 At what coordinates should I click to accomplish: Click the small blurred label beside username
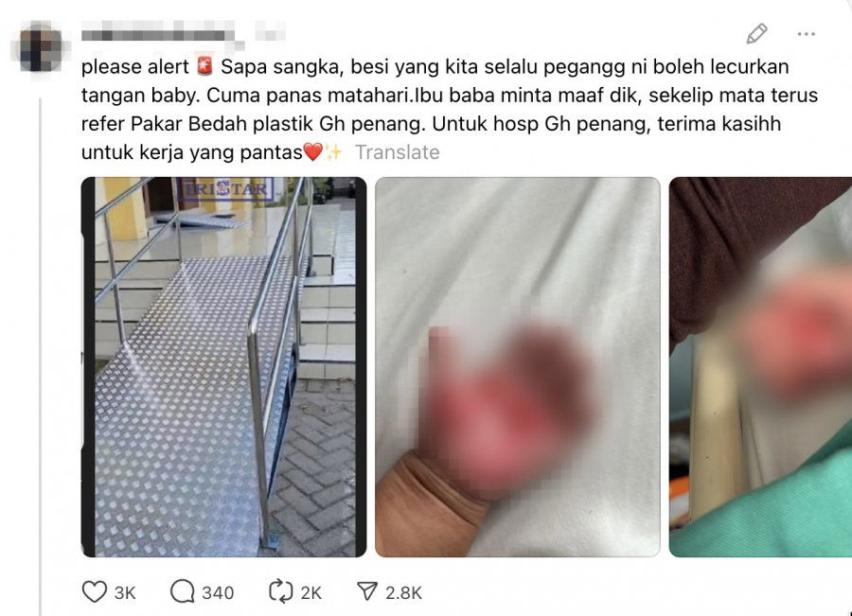[270, 31]
